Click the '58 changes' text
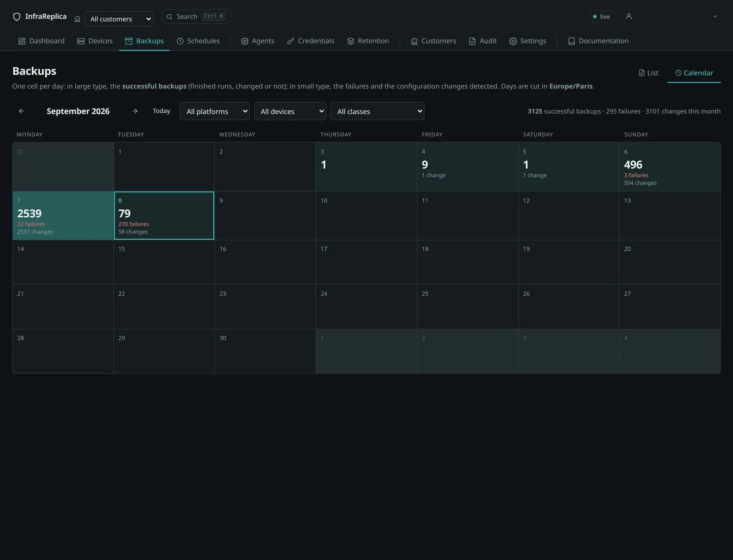733x560 pixels. click(x=133, y=232)
